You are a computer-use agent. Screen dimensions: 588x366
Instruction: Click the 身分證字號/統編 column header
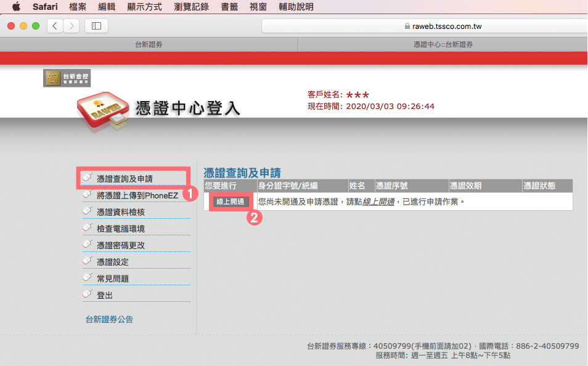[x=303, y=185]
